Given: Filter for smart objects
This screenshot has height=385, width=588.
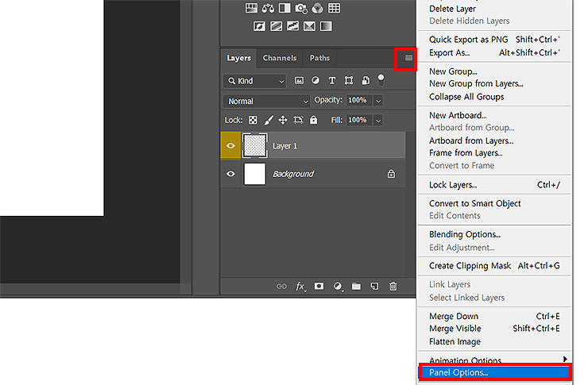Looking at the screenshot, I should pos(366,80).
